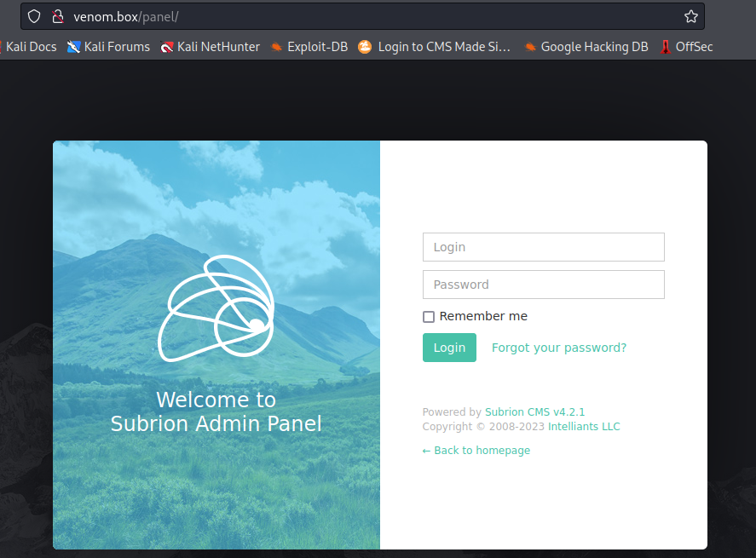The height and width of the screenshot is (558, 756).
Task: Enable the Remember me checkbox
Action: tap(429, 317)
